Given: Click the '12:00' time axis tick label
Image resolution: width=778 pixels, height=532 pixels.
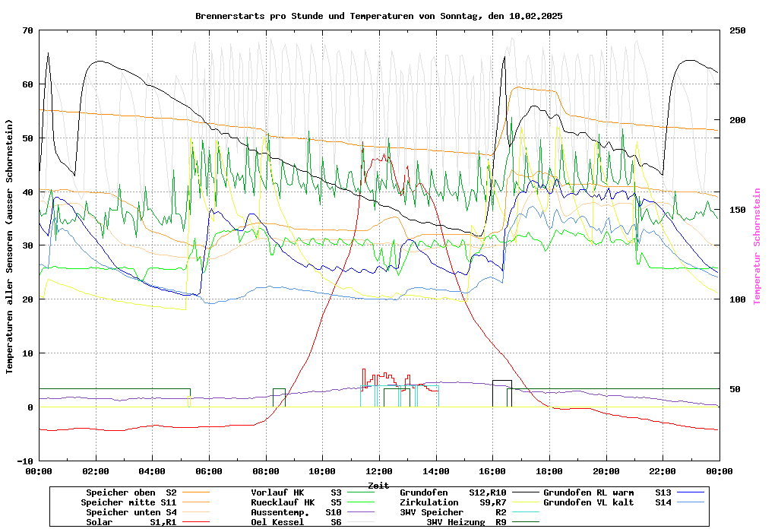Looking at the screenshot, I should 378,471.
